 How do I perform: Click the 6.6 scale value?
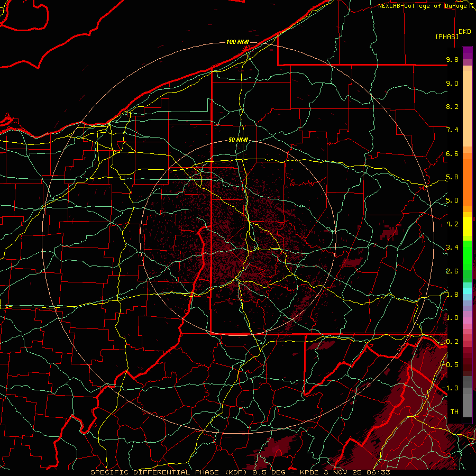(x=452, y=153)
